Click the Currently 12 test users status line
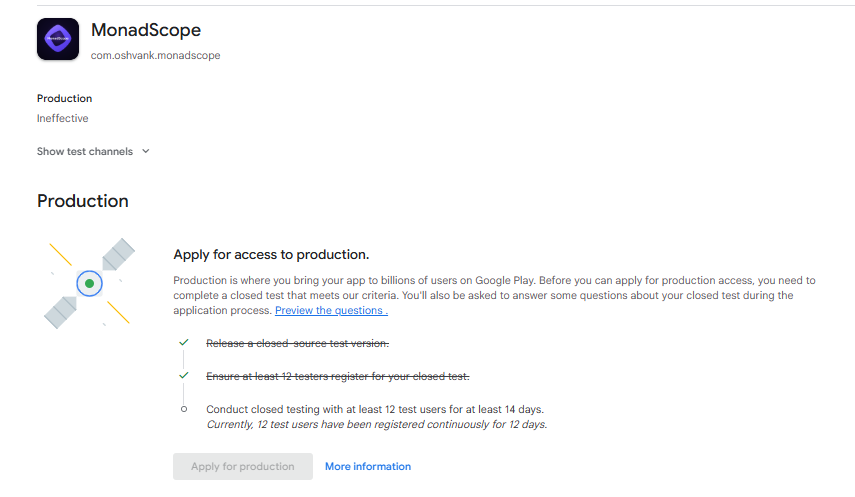The width and height of the screenshot is (855, 497). [377, 424]
